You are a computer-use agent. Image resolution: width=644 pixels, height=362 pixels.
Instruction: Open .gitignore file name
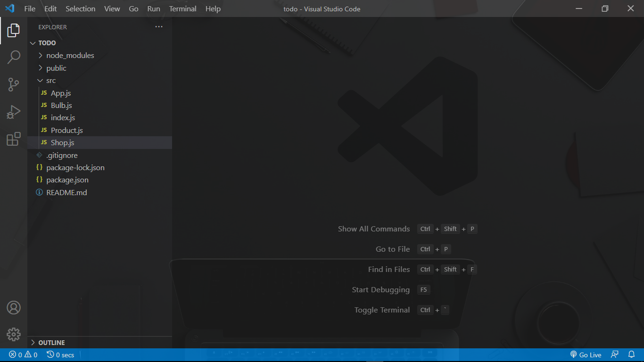tap(62, 155)
